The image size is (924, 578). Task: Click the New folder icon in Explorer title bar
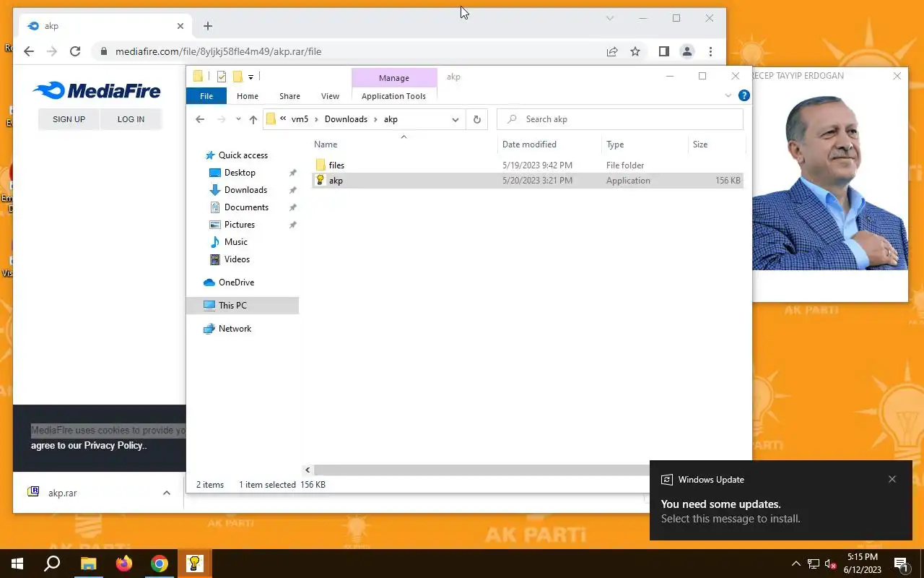click(237, 77)
